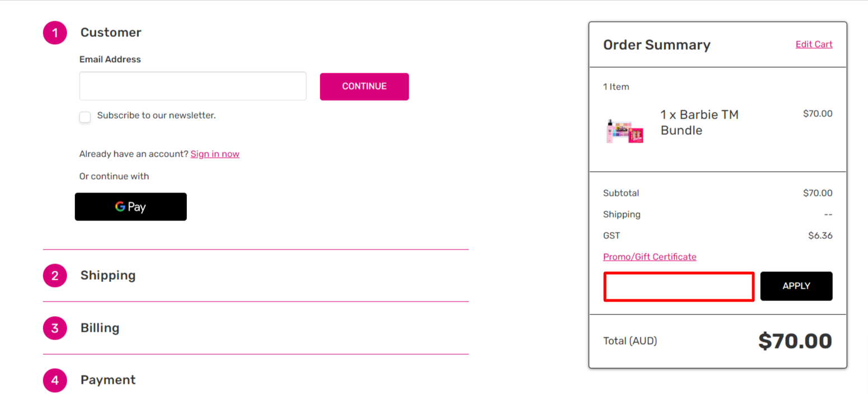This screenshot has height=409, width=868.
Task: Click the Barbie TM Bundle product image
Action: (x=625, y=131)
